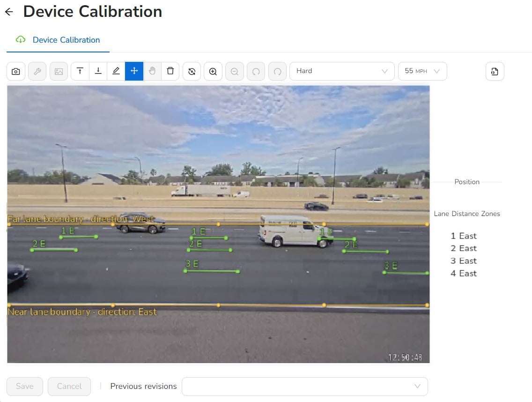Open the 55 MPH speed dropdown
This screenshot has width=532, height=402.
point(422,71)
